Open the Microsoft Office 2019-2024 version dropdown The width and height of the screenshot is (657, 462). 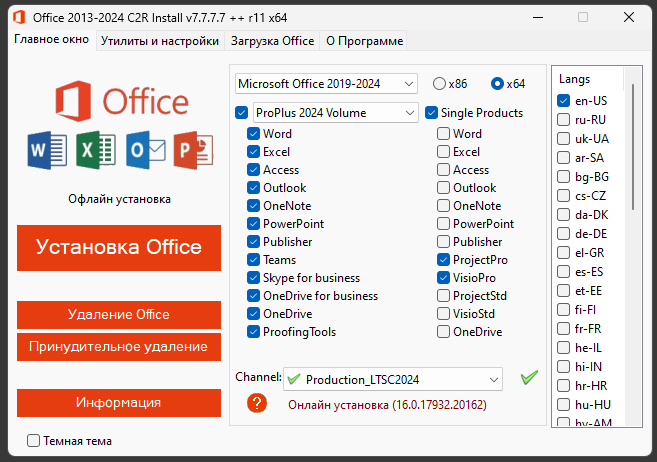coord(326,83)
